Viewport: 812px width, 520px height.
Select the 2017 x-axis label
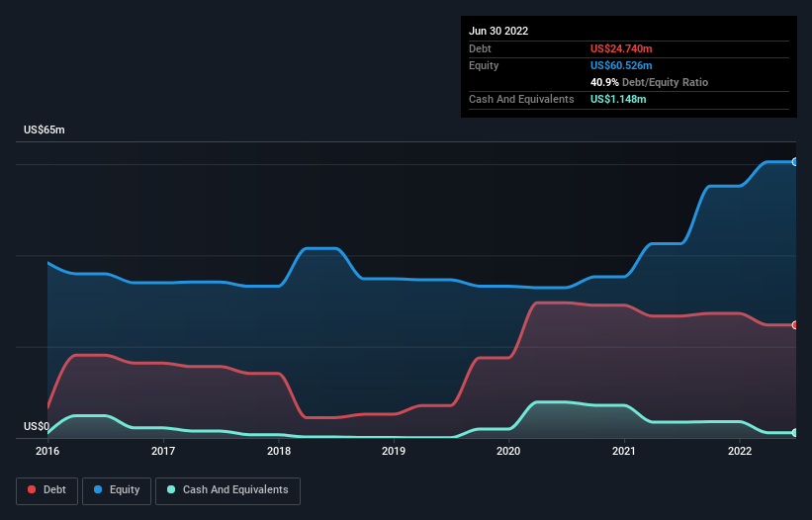163,451
